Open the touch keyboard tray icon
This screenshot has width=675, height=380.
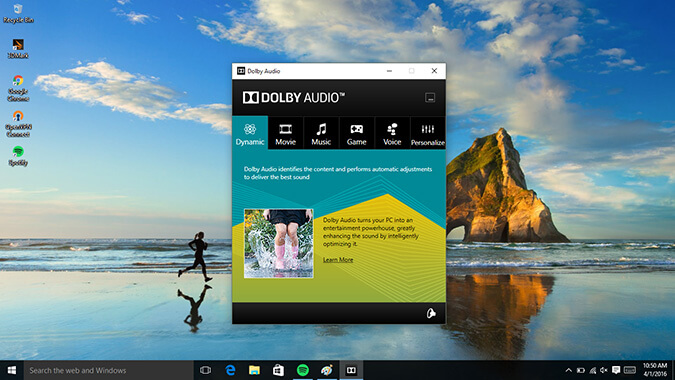(629, 370)
